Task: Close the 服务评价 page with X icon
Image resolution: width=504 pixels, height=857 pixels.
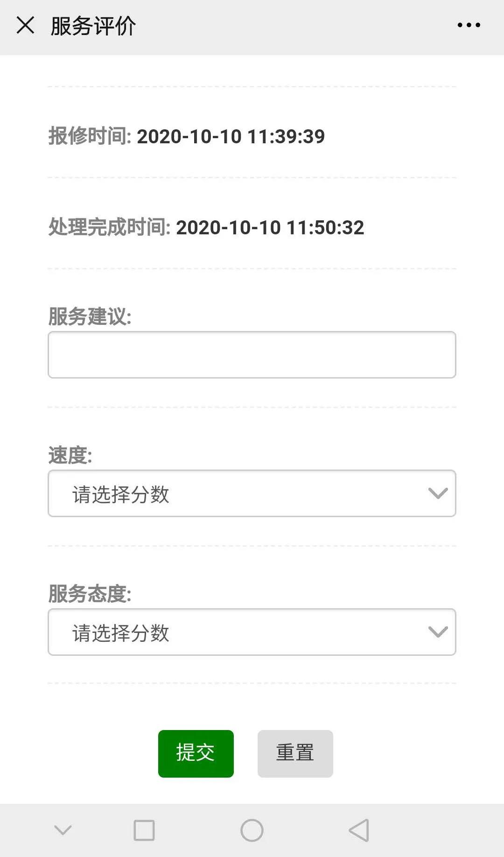Action: 25,25
